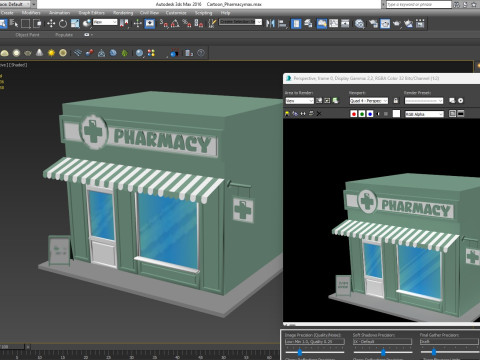Screen dimensions: 480x360
Task: Toggle the red channel in render window
Action: 354,114
